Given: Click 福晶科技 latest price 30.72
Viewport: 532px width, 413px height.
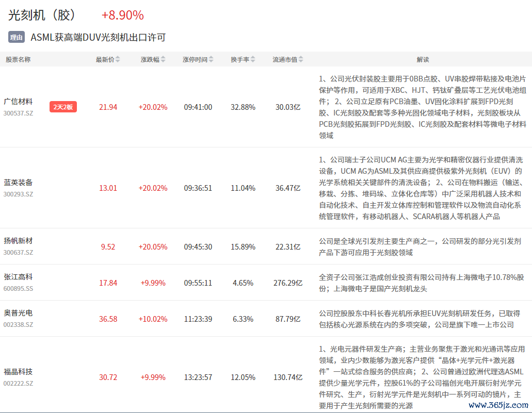Looking at the screenshot, I should tap(108, 377).
